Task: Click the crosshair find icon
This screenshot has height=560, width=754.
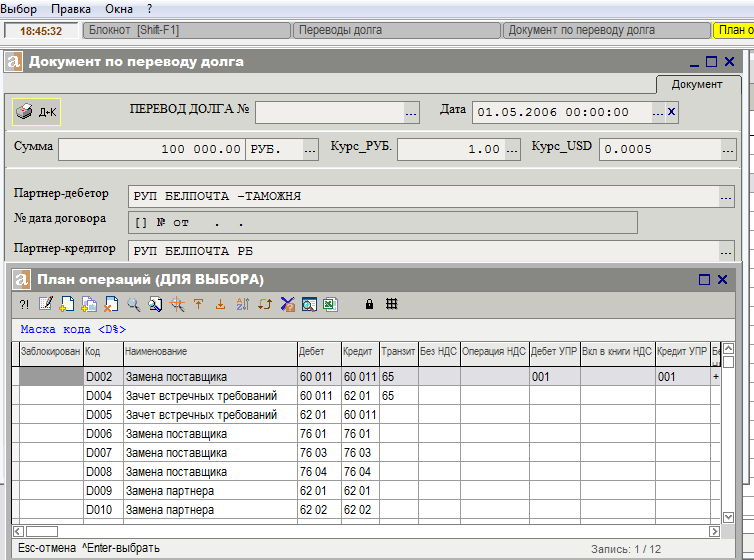Action: 177,304
